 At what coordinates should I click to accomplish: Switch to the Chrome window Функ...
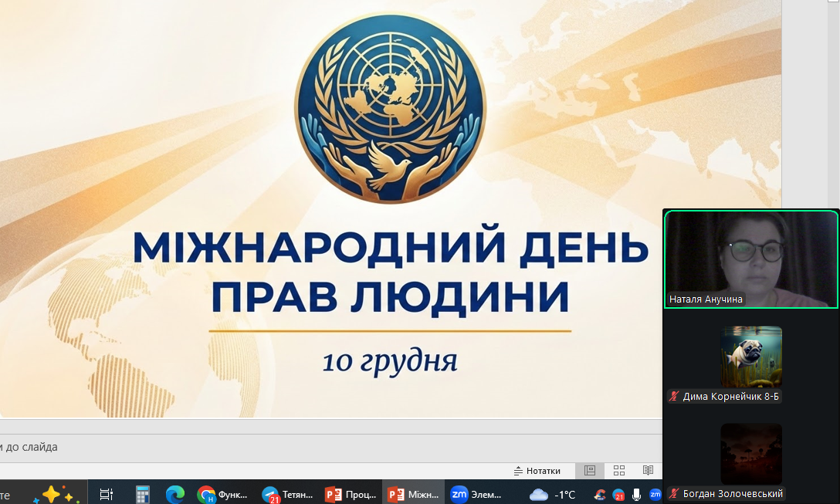(222, 494)
